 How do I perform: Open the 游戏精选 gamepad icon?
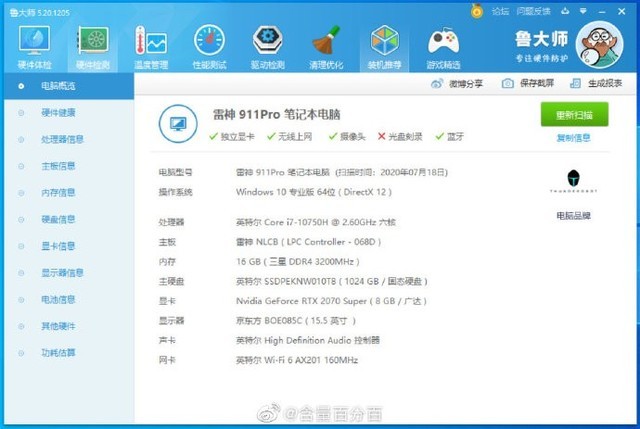(x=443, y=41)
